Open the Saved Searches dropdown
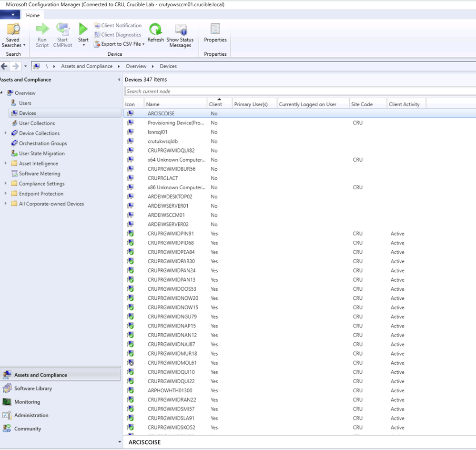Screen dimensions: 476x450 [x=13, y=34]
